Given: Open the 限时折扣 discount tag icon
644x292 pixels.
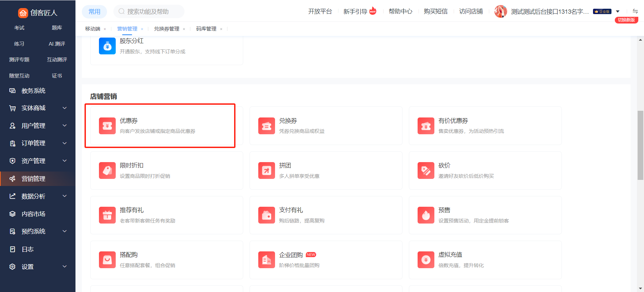Looking at the screenshot, I should 107,171.
